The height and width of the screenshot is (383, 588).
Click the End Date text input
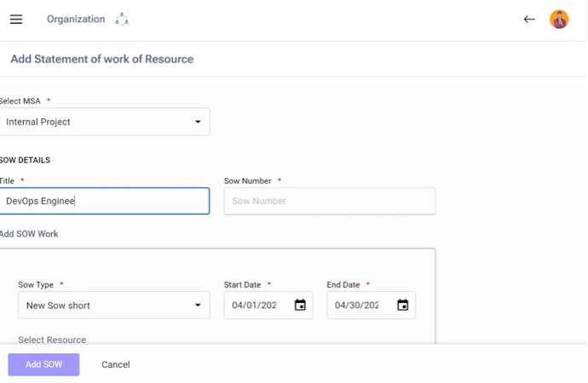[359, 306]
